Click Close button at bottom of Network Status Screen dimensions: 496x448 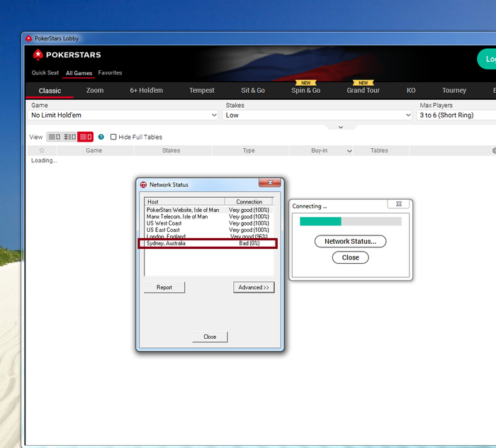pyautogui.click(x=210, y=337)
